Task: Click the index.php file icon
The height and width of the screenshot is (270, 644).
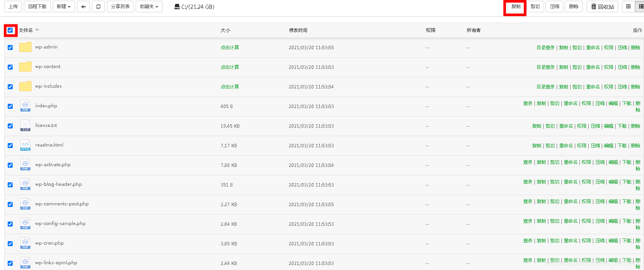Action: 25,106
